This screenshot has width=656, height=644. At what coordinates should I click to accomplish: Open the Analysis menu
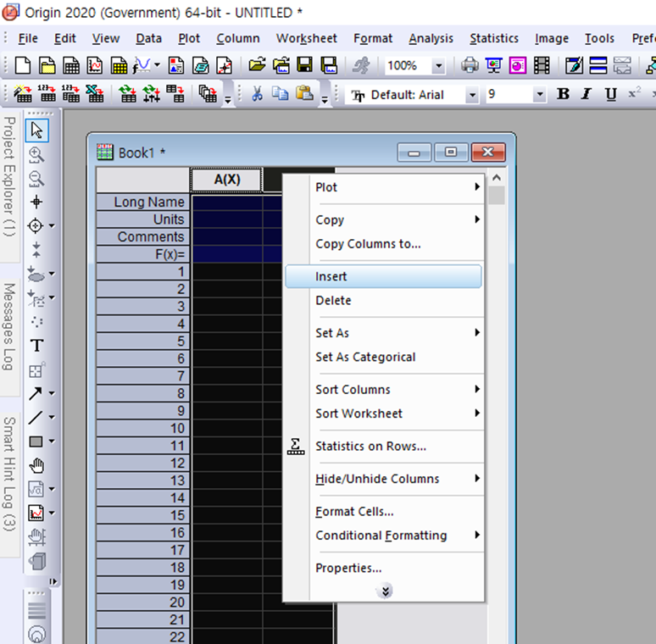pos(431,38)
